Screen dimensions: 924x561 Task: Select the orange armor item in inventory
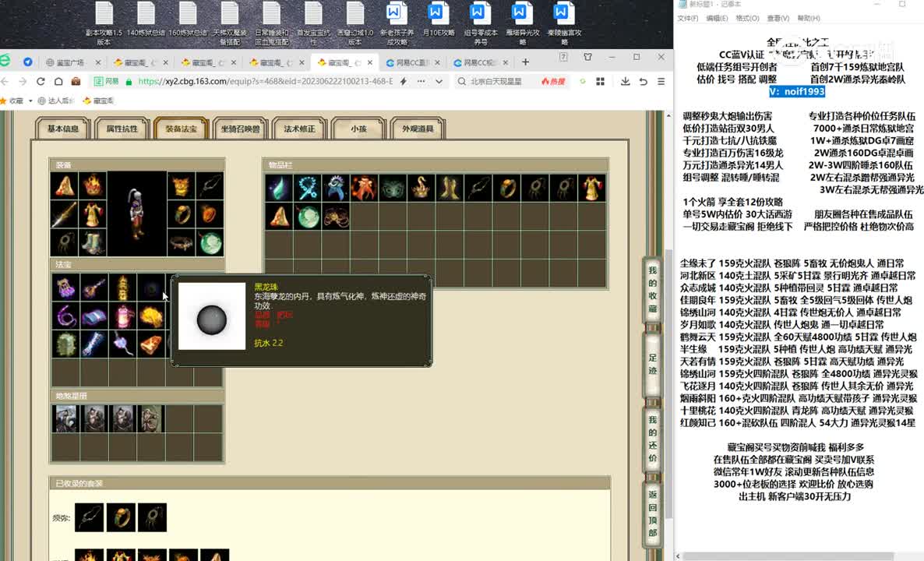click(x=364, y=188)
